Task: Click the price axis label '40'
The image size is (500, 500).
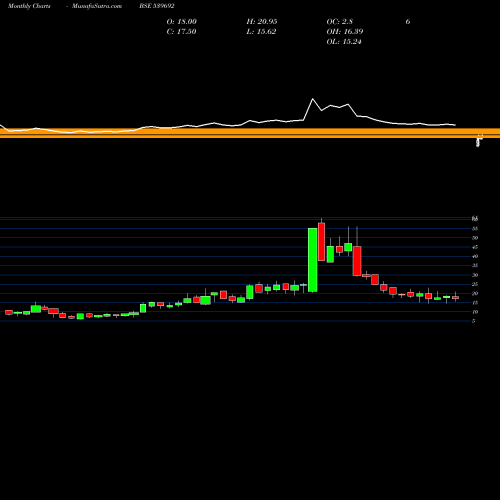Action: coord(475,256)
